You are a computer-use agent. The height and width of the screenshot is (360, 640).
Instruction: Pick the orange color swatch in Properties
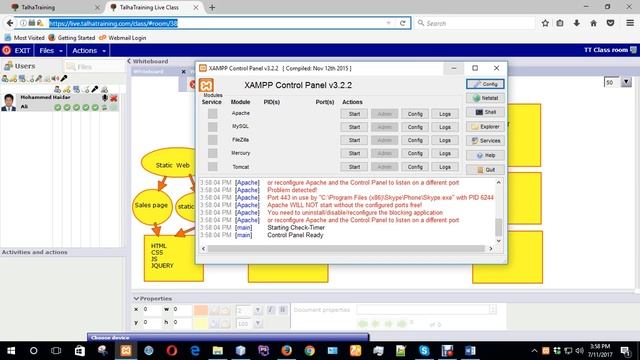pos(201,310)
